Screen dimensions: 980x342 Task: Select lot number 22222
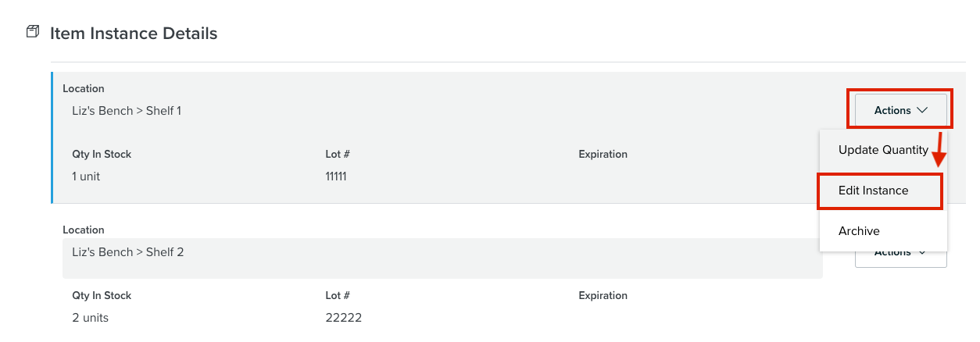click(344, 318)
